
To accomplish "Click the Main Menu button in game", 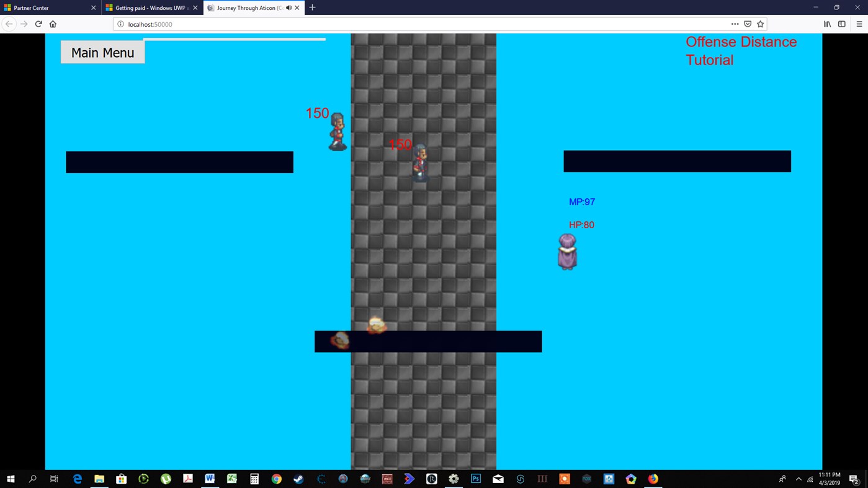I will pos(102,52).
